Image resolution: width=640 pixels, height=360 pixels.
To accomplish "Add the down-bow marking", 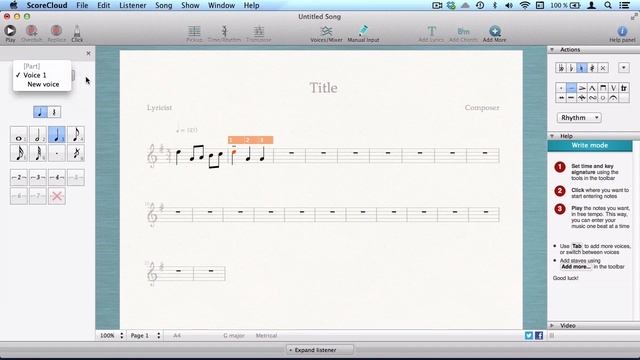I will [603, 88].
